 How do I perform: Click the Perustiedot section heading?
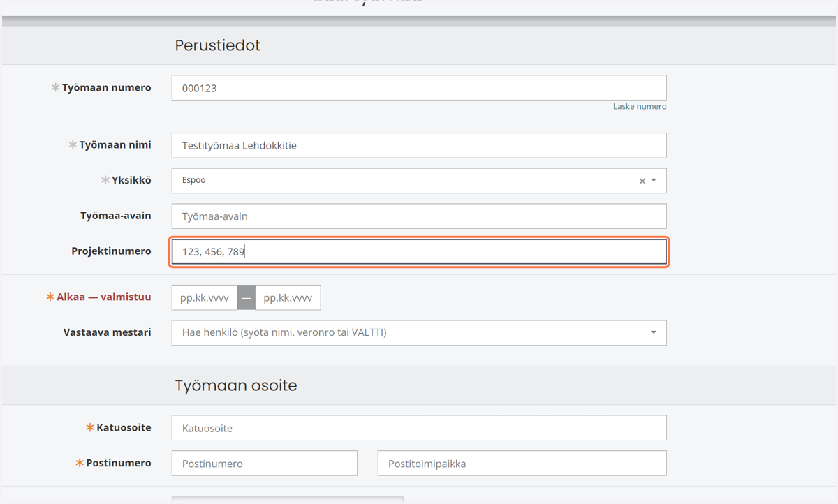click(x=217, y=46)
